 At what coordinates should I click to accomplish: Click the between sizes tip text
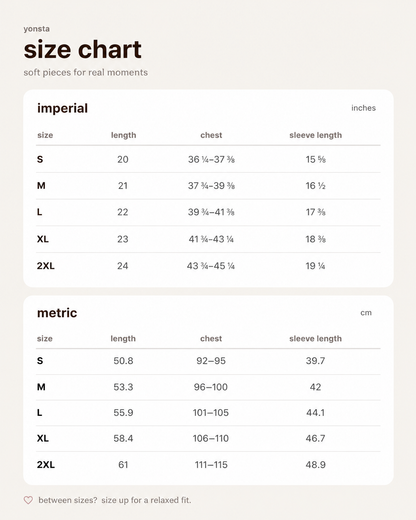115,500
